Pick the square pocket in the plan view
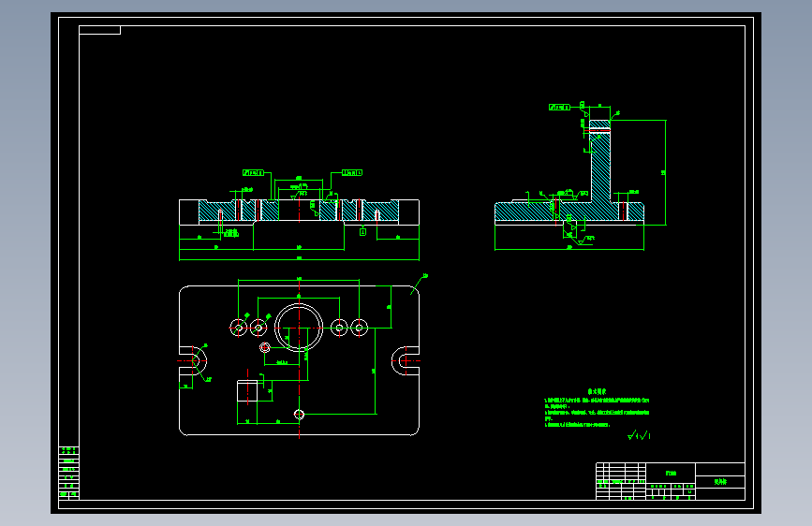 click(247, 391)
